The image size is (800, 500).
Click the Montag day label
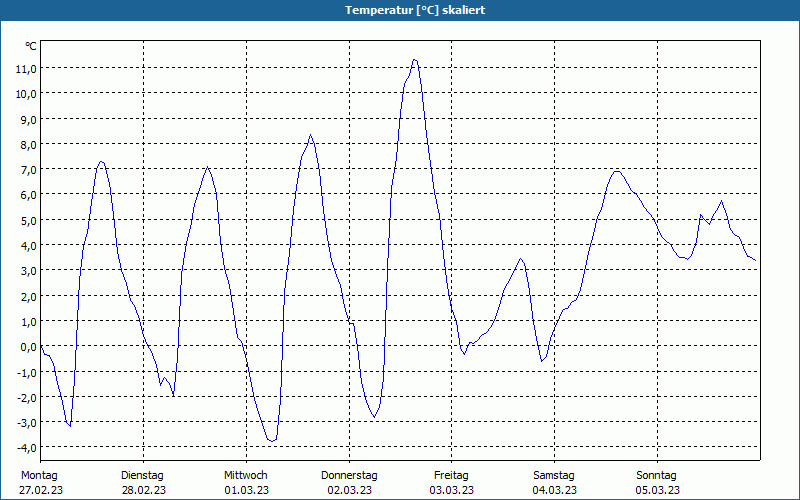point(40,475)
